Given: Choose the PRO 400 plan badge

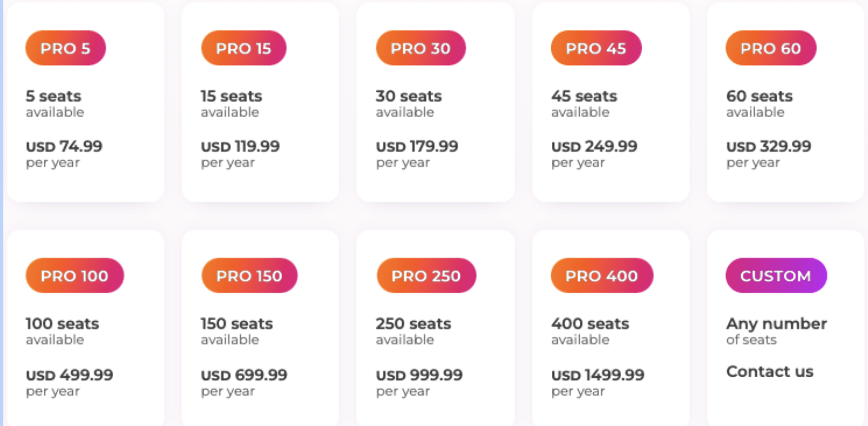Looking at the screenshot, I should tap(602, 276).
